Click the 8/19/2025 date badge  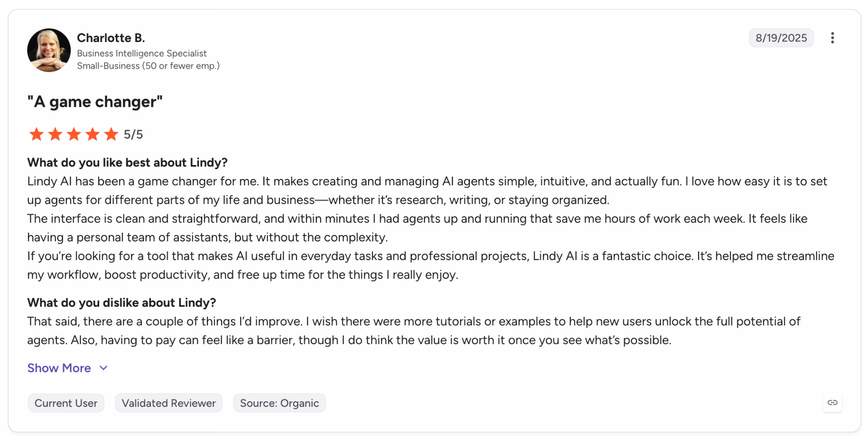pos(781,38)
